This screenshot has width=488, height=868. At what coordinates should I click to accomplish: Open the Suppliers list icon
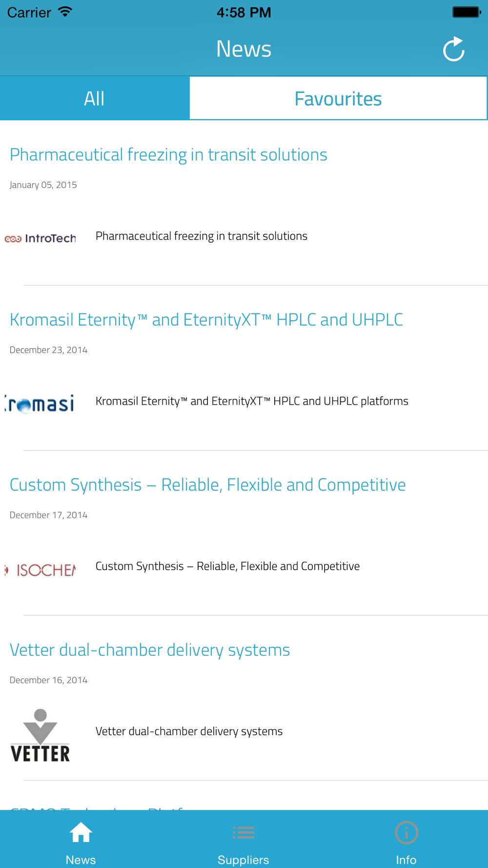pyautogui.click(x=244, y=833)
